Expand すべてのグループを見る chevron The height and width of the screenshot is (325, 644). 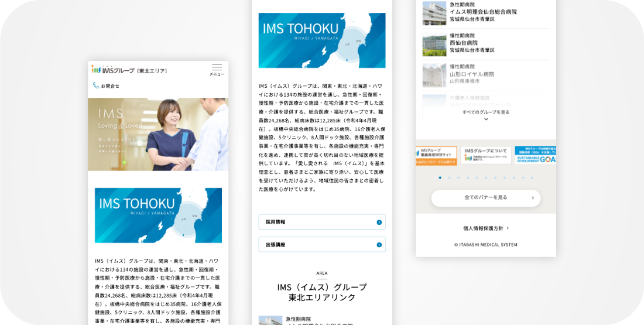click(x=486, y=119)
